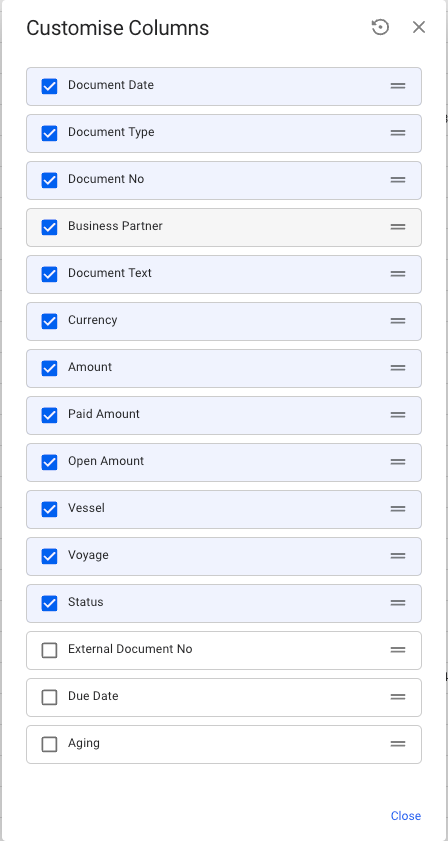Click the reorder handle beside Currency
448x841 pixels.
pos(398,321)
